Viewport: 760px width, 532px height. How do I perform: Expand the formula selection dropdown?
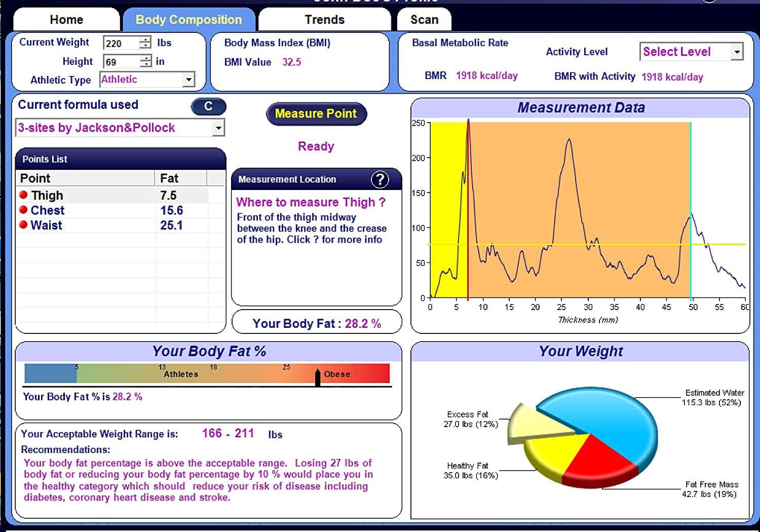coord(218,128)
